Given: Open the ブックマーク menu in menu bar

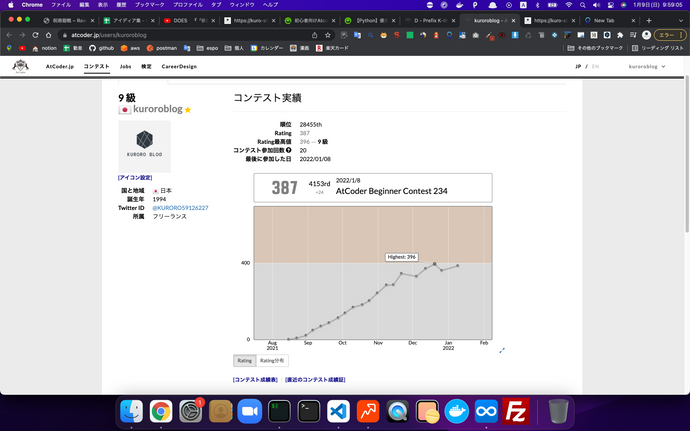Looking at the screenshot, I should click(x=149, y=5).
